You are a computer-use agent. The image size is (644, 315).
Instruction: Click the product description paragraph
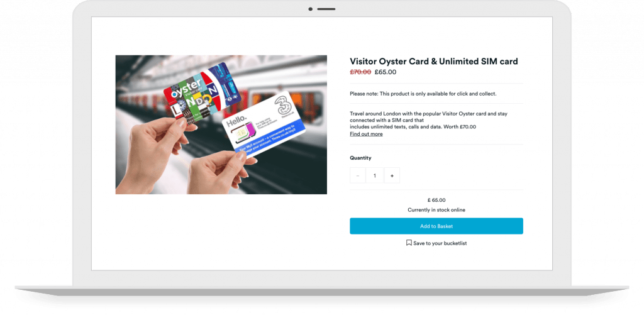coord(428,120)
